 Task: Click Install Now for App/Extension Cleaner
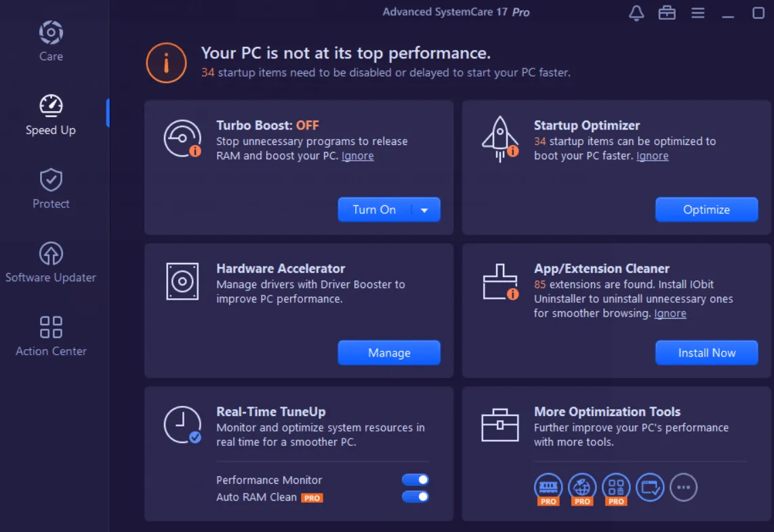[706, 352]
